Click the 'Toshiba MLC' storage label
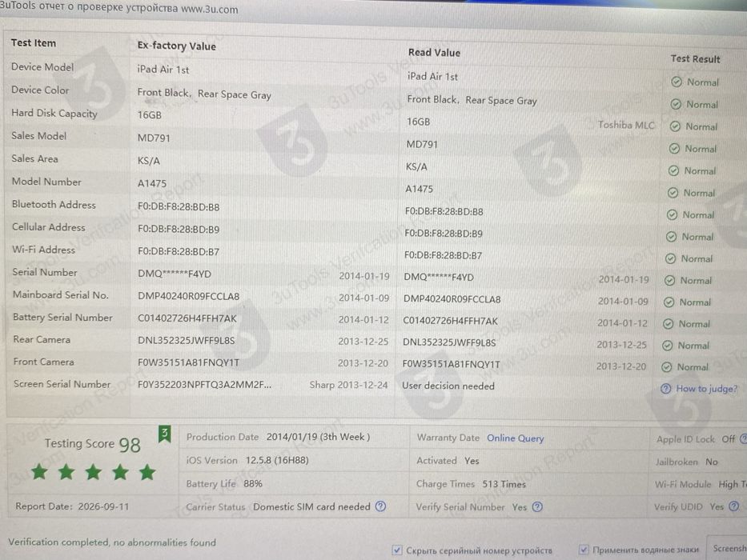 (626, 125)
